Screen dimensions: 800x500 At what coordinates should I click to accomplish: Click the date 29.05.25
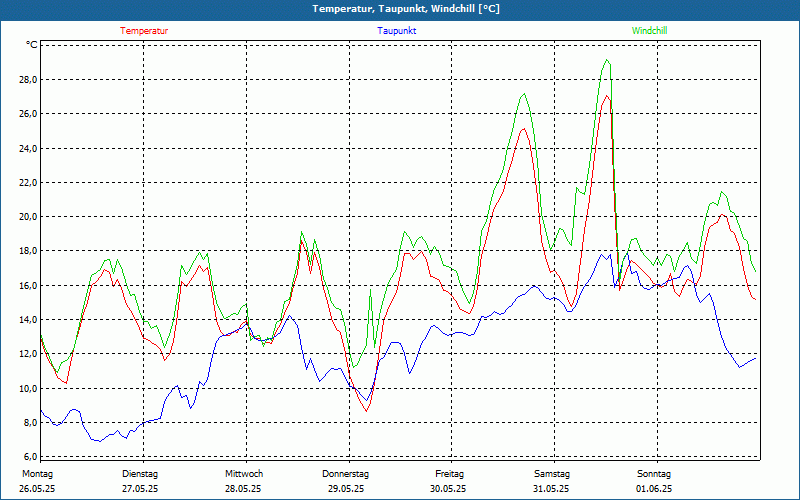tap(346, 489)
